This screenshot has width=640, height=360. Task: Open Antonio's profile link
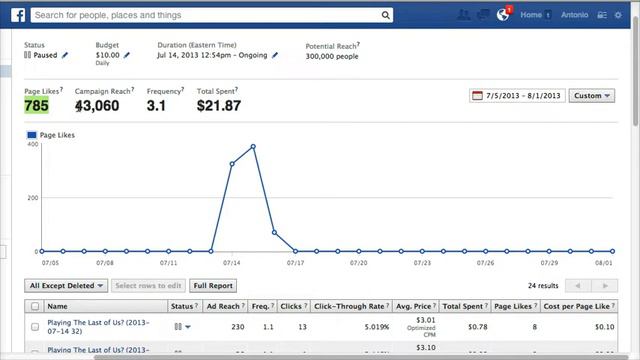[x=574, y=15]
